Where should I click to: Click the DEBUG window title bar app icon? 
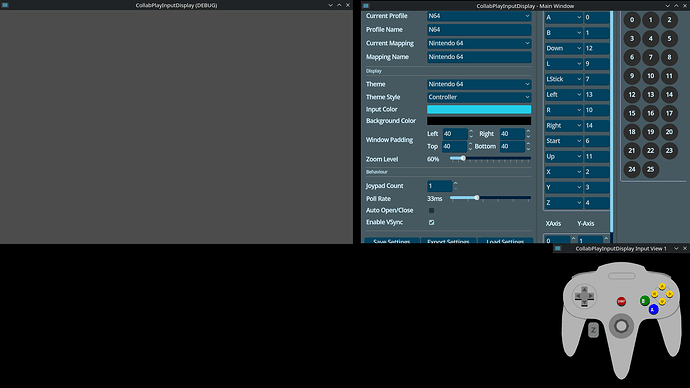[x=5, y=5]
